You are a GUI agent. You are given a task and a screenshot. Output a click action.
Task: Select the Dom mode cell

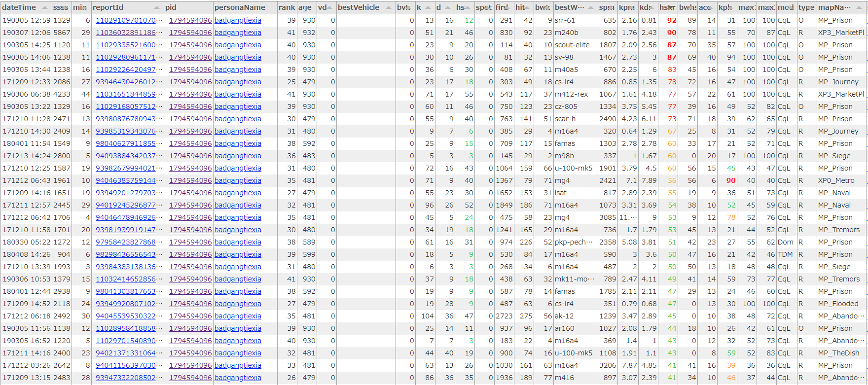point(786,242)
